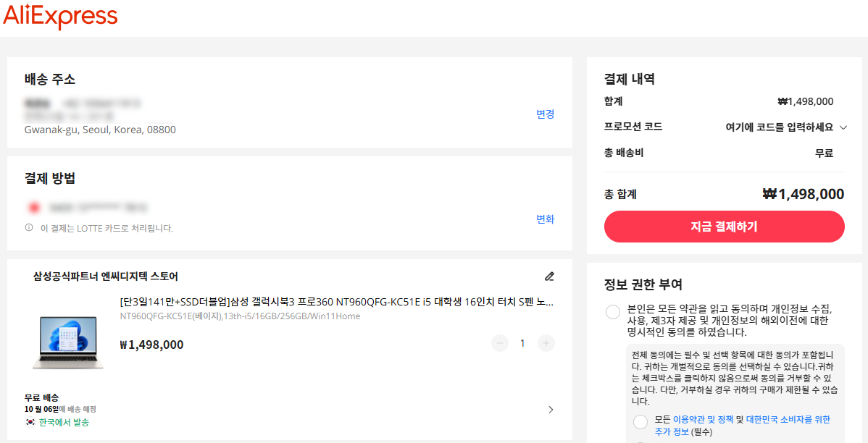Click the AliExpress logo
Screen dimensions: 868x443
coord(60,17)
